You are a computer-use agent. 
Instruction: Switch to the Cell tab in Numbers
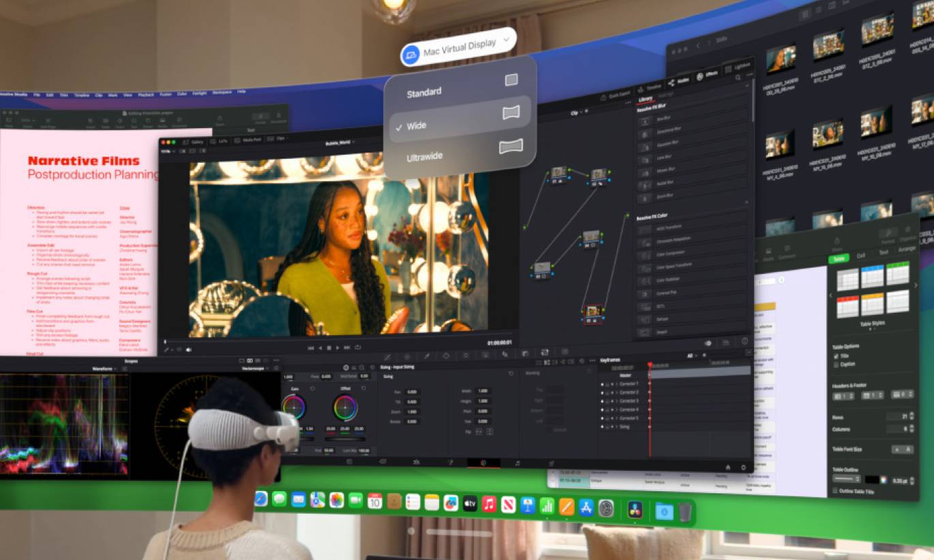tap(860, 255)
